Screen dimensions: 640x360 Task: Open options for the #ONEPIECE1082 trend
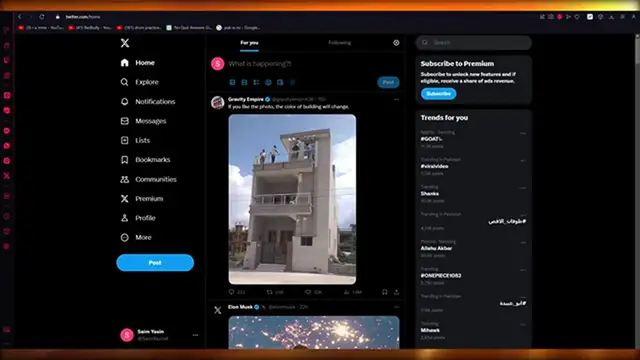tap(523, 270)
